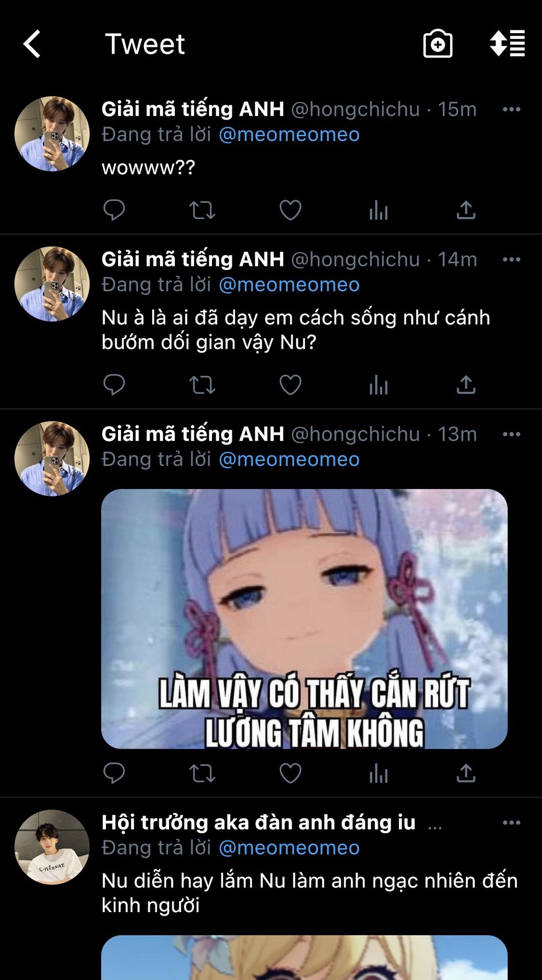542x980 pixels.
Task: Like the 'wowww??' tweet
Action: coord(290,210)
